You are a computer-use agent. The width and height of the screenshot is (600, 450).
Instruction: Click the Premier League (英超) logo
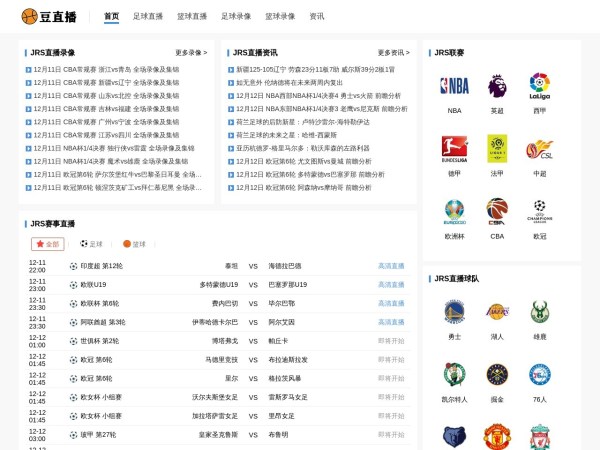(x=497, y=86)
